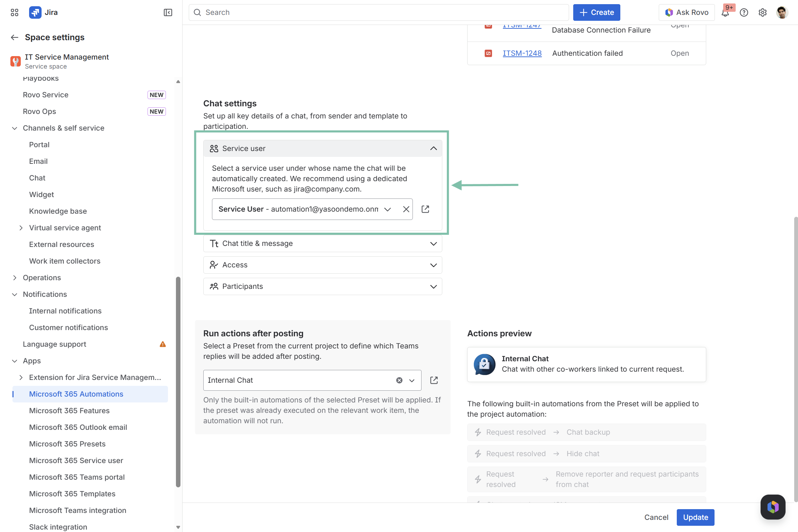
Task: Open service user external link icon
Action: pos(425,209)
